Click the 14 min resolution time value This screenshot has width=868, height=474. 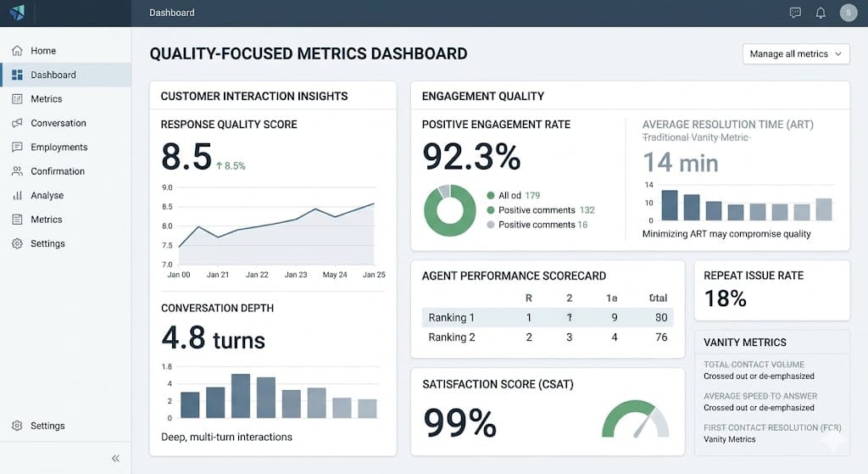point(681,163)
